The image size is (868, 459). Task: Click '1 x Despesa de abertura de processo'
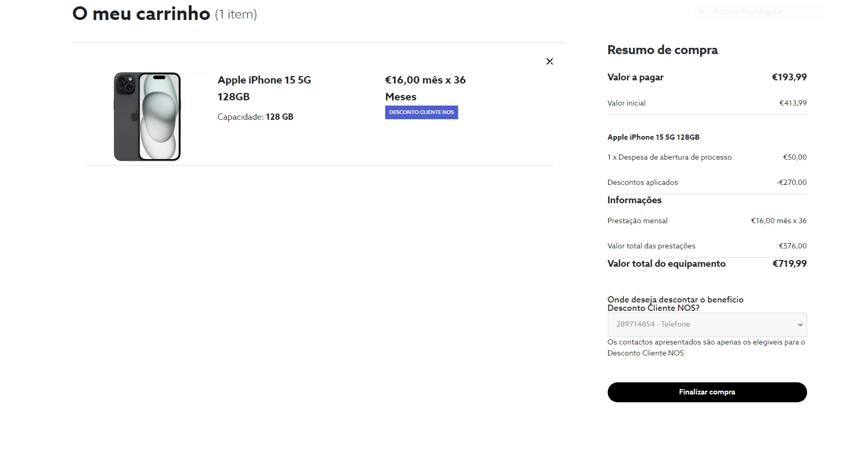coord(670,157)
